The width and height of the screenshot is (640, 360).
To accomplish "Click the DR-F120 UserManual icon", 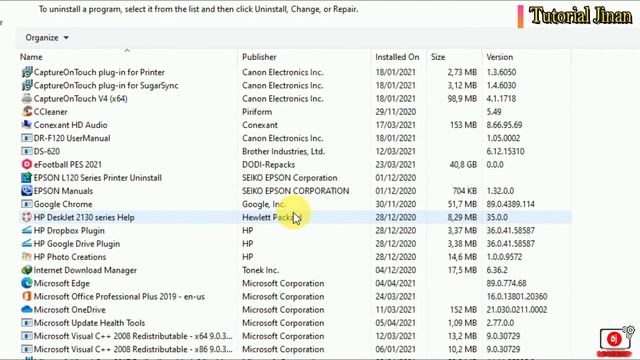I will point(27,138).
